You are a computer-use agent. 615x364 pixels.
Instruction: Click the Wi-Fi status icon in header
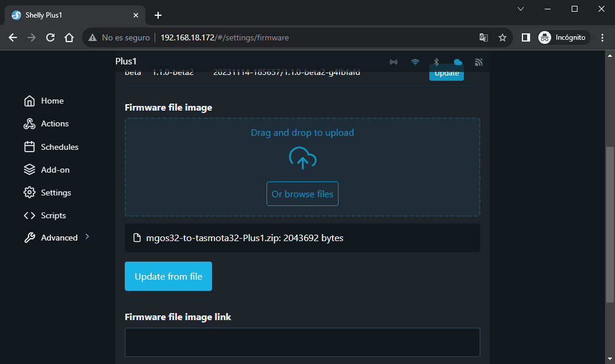415,62
